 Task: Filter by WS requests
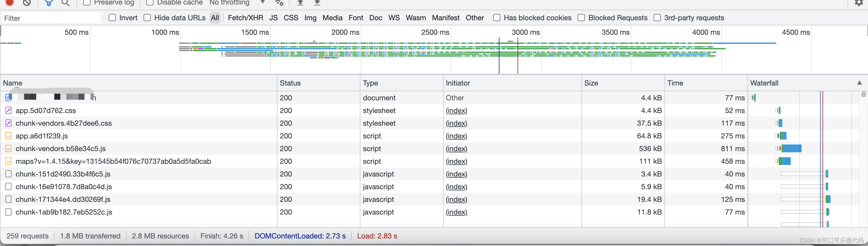click(394, 18)
